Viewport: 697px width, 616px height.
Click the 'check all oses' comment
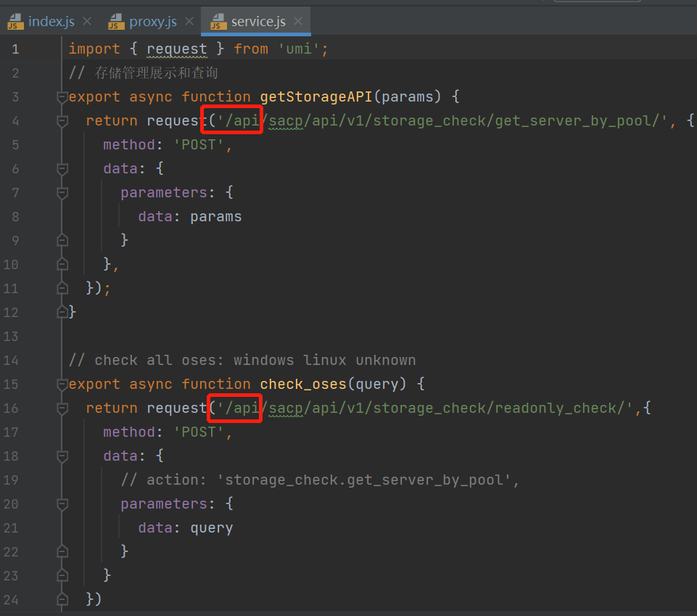[x=242, y=360]
